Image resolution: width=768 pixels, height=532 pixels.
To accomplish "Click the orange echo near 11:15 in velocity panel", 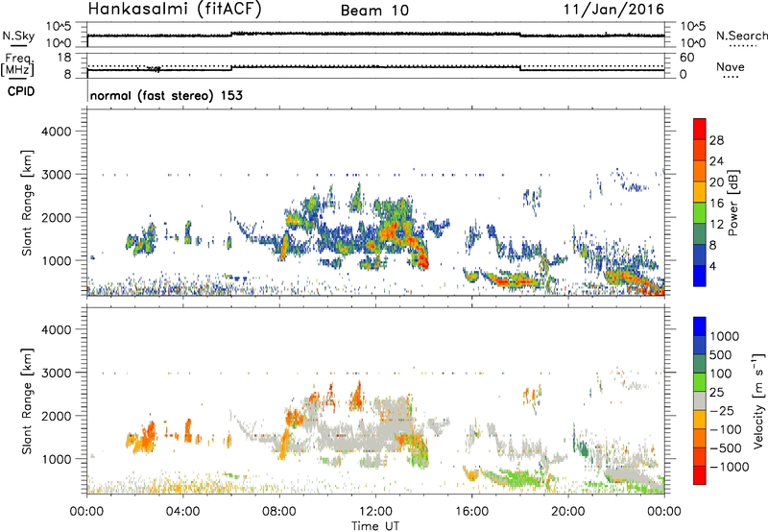I will point(357,395).
